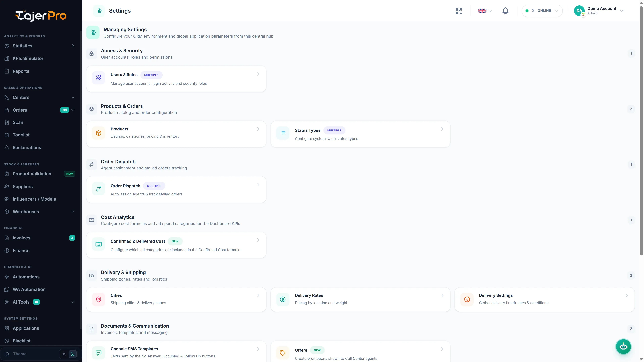
Task: Click the Order Dispatch arrows card icon
Action: [98, 189]
